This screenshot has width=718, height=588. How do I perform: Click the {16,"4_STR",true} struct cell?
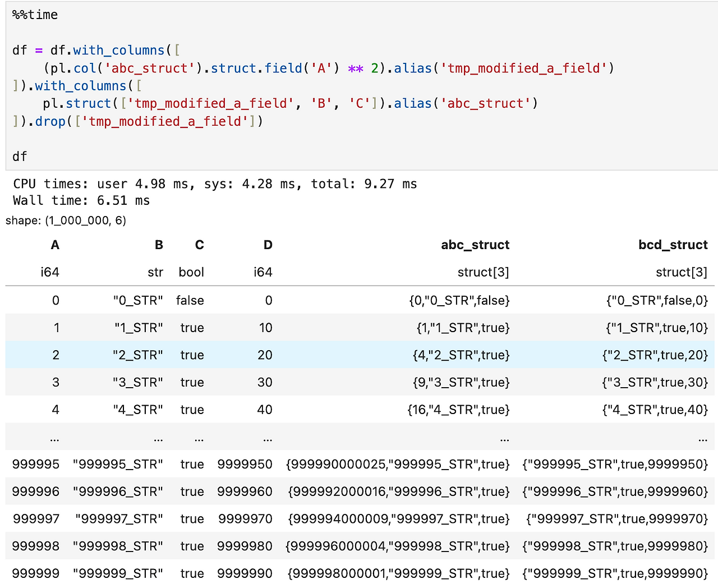click(x=458, y=410)
